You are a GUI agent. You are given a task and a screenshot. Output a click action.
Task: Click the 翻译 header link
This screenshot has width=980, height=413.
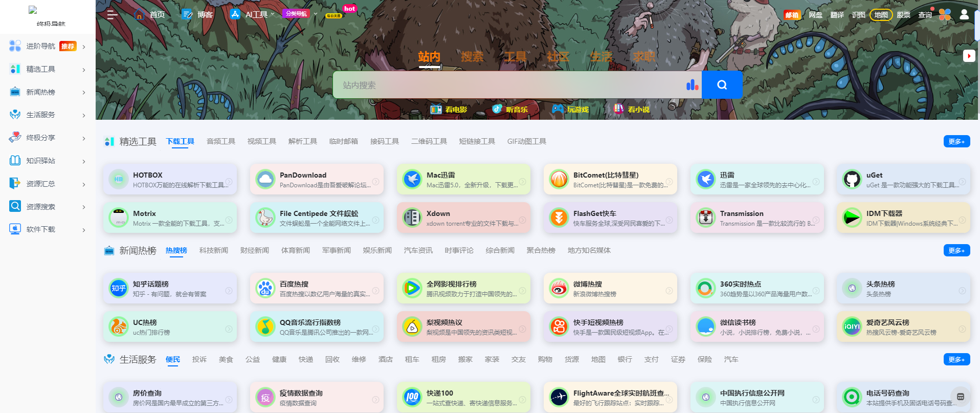pos(837,15)
